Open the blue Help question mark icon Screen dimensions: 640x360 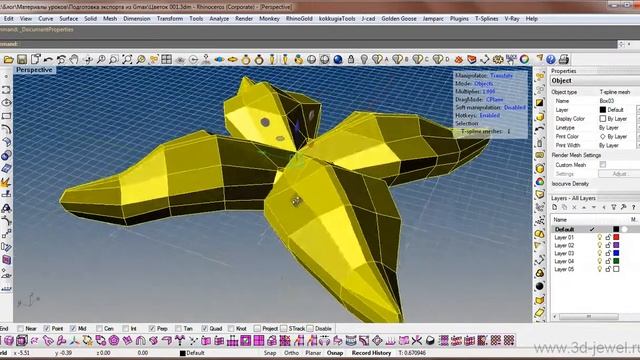(x=551, y=60)
